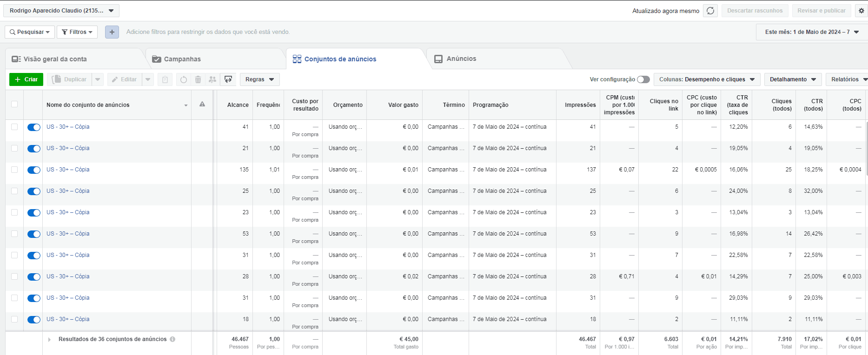Viewport: 868px width, 355px height.
Task: Click the Visão geral da conta tab icon
Action: pyautogui.click(x=16, y=59)
